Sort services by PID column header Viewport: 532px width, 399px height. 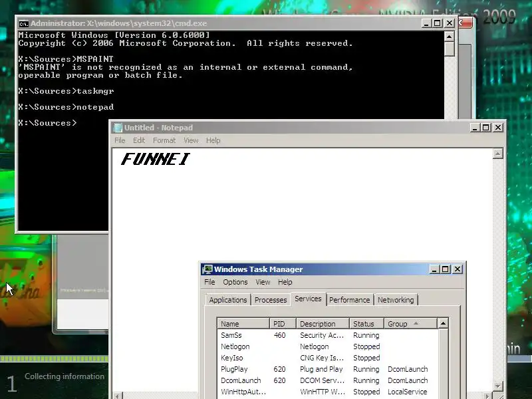283,324
